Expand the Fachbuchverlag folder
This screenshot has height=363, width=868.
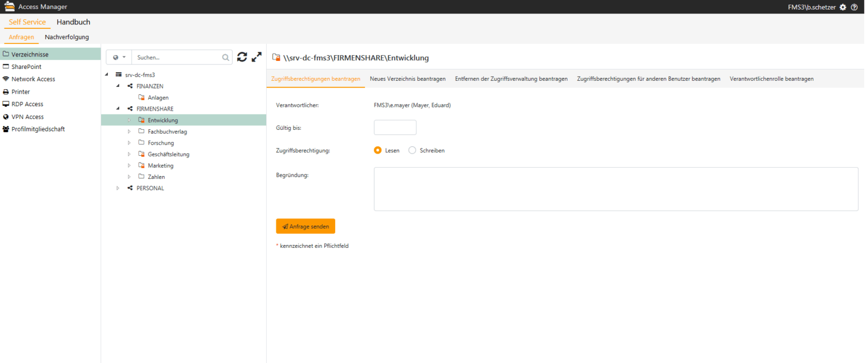click(x=129, y=131)
